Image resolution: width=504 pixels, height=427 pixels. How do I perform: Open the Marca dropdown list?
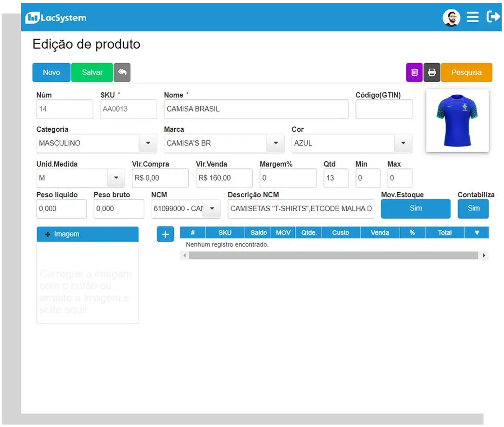pyautogui.click(x=275, y=143)
